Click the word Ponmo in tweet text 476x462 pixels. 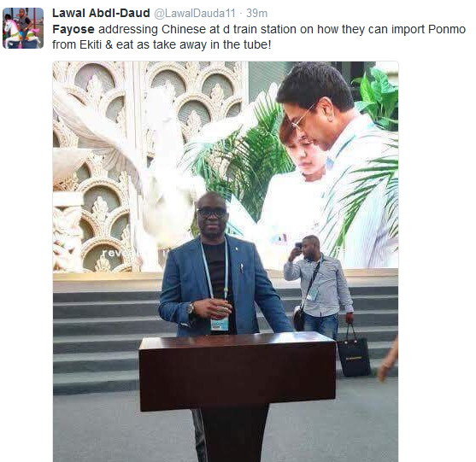coord(447,29)
